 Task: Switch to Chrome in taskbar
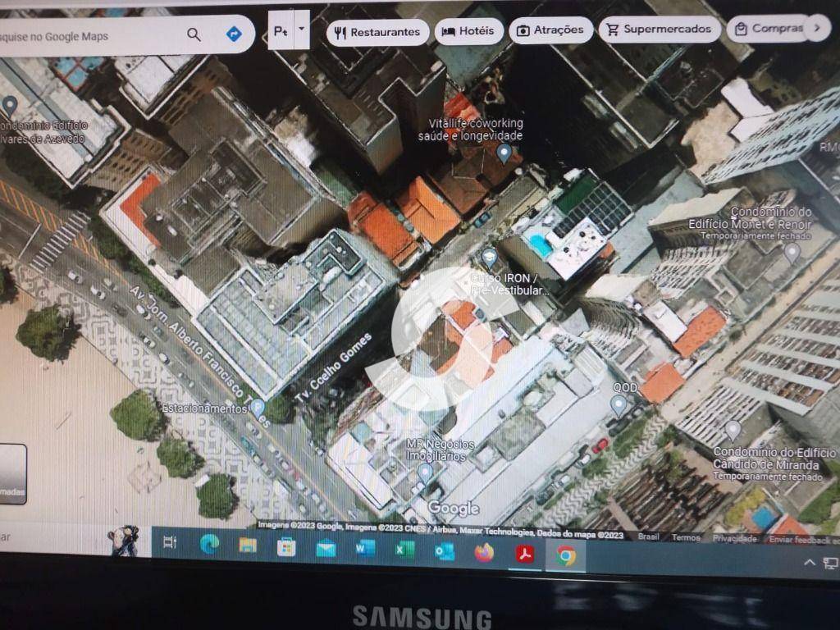pos(566,555)
